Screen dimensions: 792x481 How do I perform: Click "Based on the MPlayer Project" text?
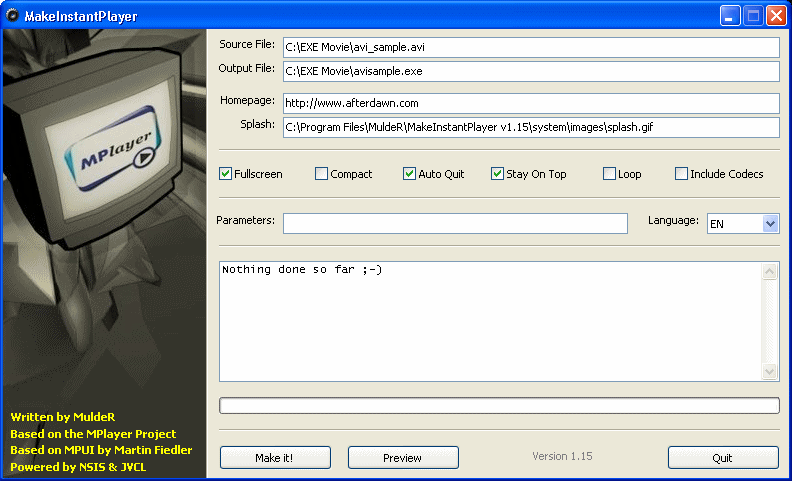coord(93,434)
